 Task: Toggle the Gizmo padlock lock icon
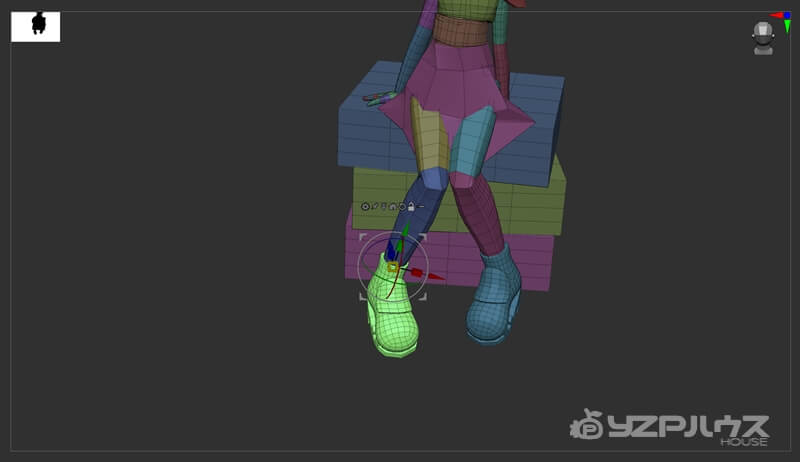[x=411, y=206]
